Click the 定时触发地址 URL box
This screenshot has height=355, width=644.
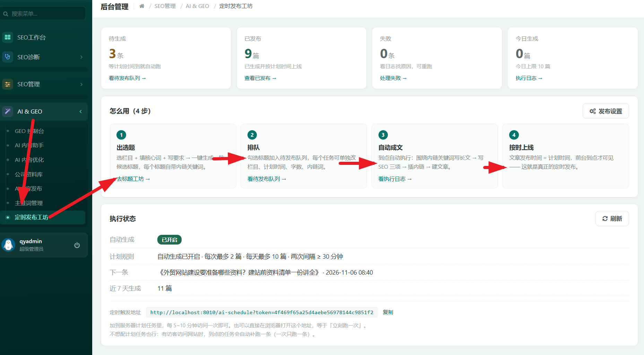point(262,312)
